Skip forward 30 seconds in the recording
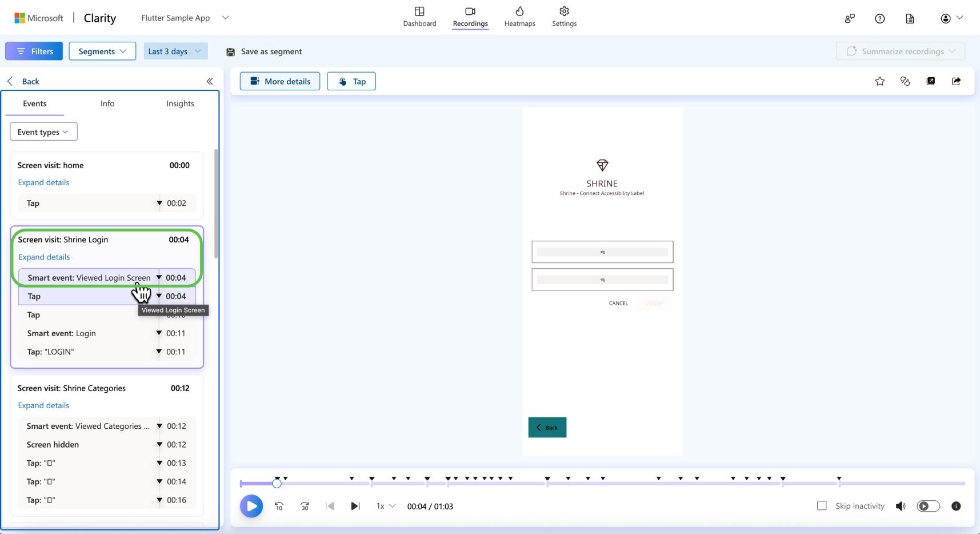980x534 pixels. tap(305, 506)
